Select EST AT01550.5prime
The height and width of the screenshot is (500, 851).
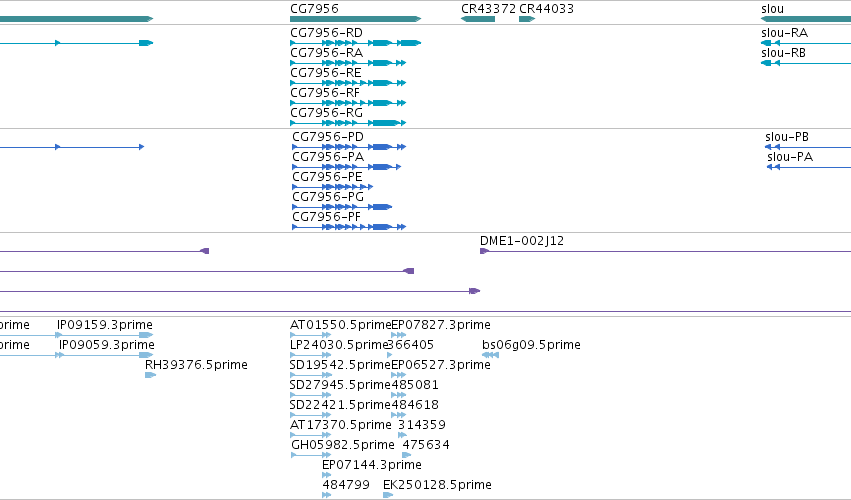click(x=341, y=325)
